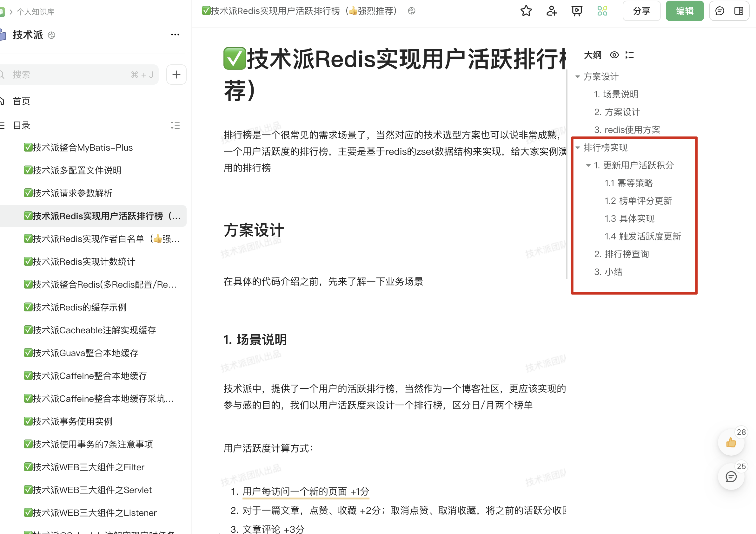Like the article with the thumbs-up button

coord(732,442)
